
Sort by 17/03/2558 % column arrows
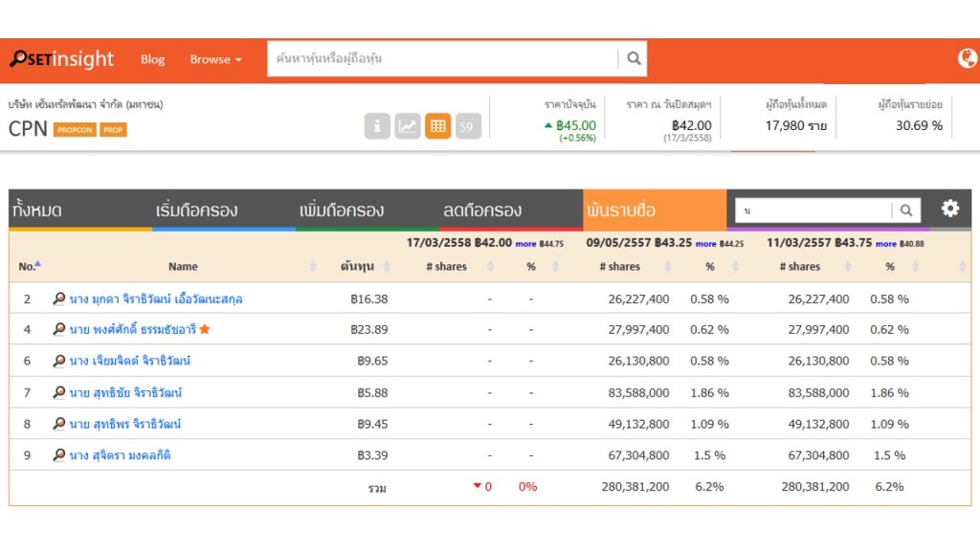pyautogui.click(x=555, y=267)
